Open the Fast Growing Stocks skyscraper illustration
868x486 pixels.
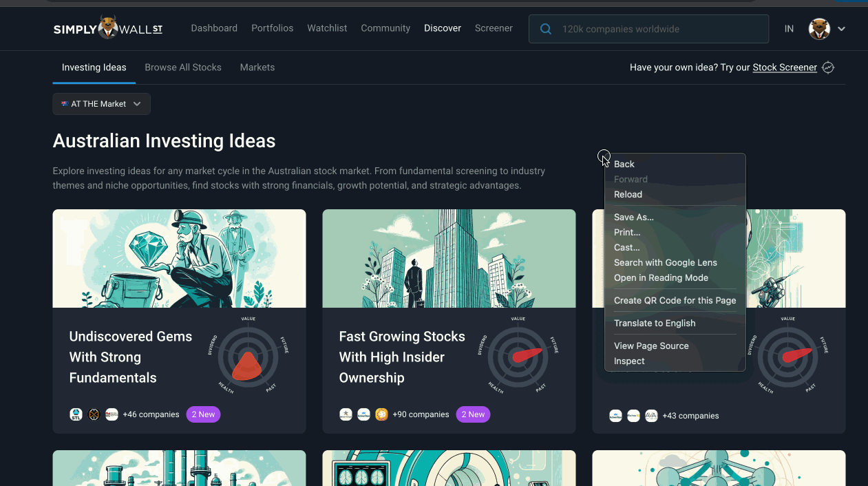(449, 258)
